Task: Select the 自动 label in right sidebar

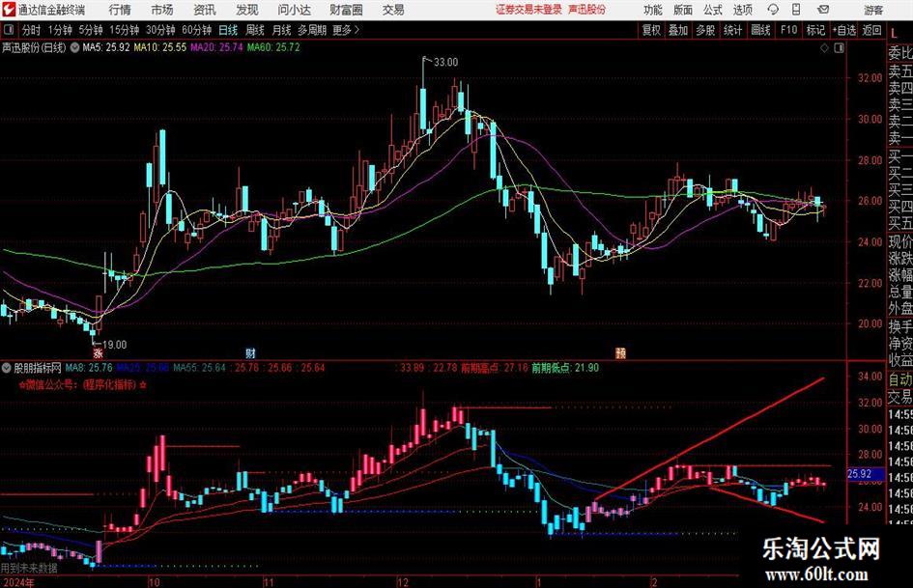Action: pos(900,379)
